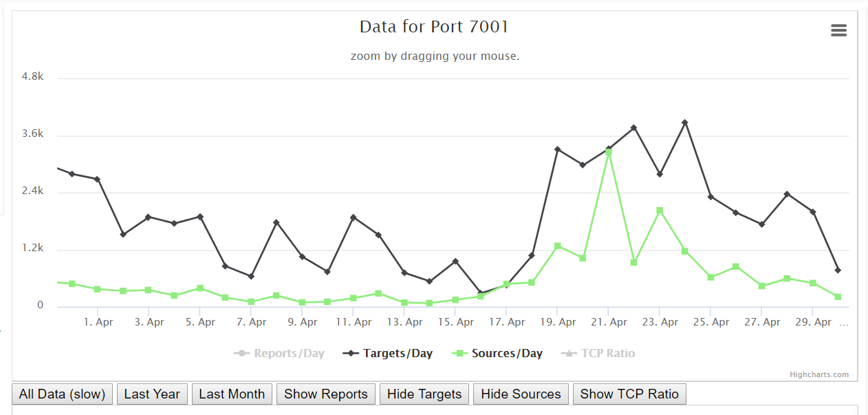The width and height of the screenshot is (868, 415).
Task: Click the Sources data point at 23. Apr
Action: click(660, 211)
